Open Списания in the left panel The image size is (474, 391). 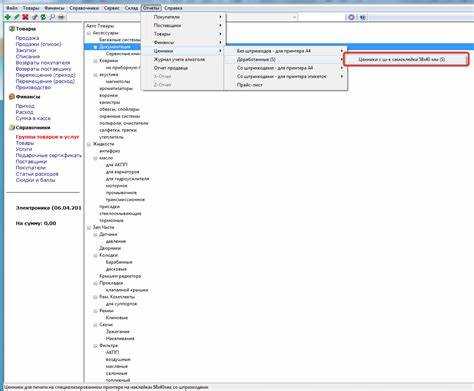tap(28, 56)
